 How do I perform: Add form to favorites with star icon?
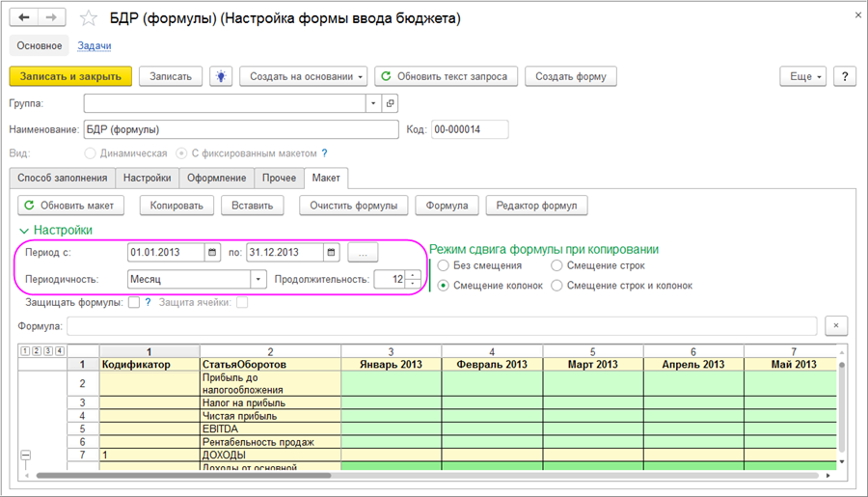tap(88, 18)
